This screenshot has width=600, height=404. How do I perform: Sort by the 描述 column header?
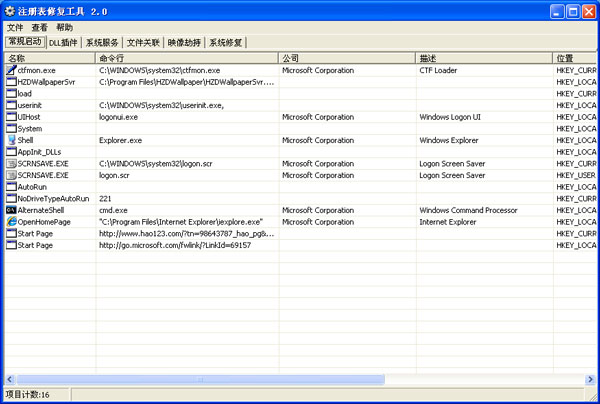[x=484, y=58]
